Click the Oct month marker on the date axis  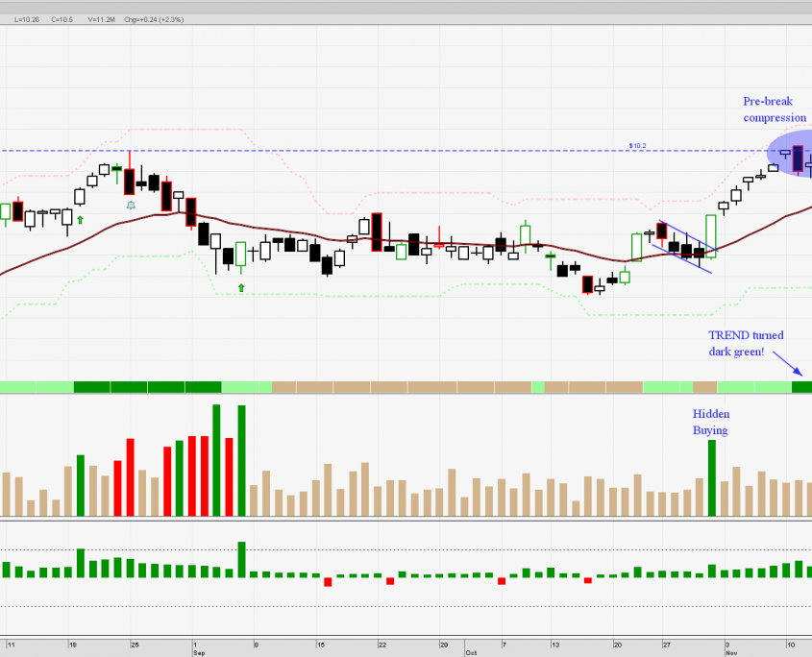(x=470, y=651)
